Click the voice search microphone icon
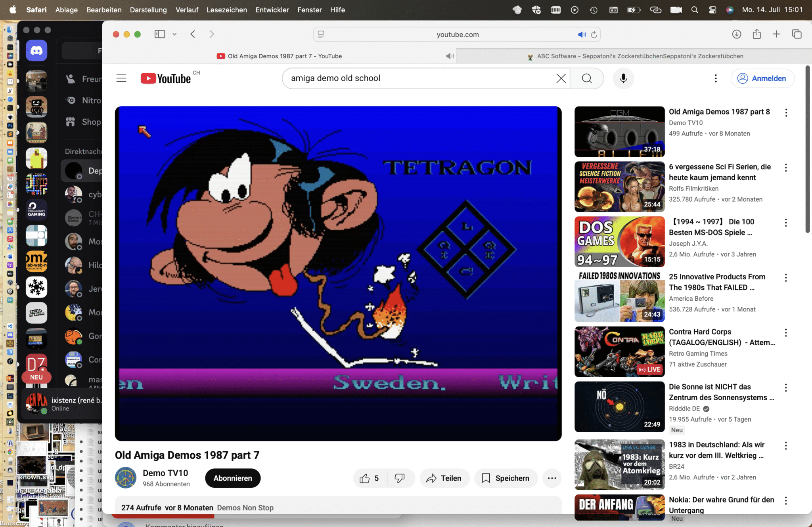This screenshot has height=527, width=812. pos(623,78)
